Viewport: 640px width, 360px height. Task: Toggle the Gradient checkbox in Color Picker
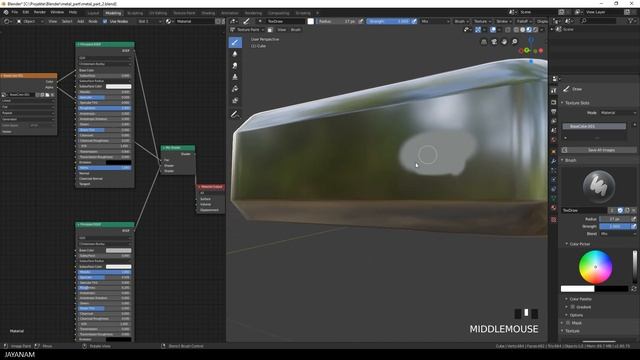573,307
